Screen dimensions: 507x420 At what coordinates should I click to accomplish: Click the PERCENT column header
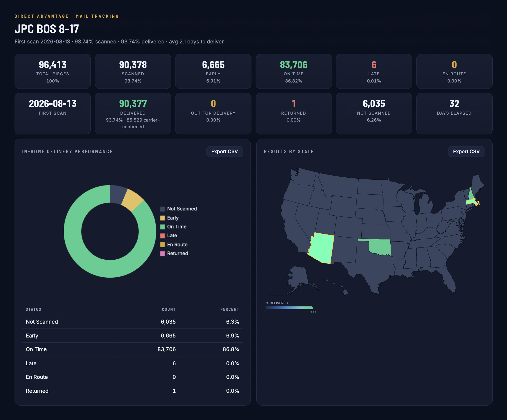pos(230,309)
